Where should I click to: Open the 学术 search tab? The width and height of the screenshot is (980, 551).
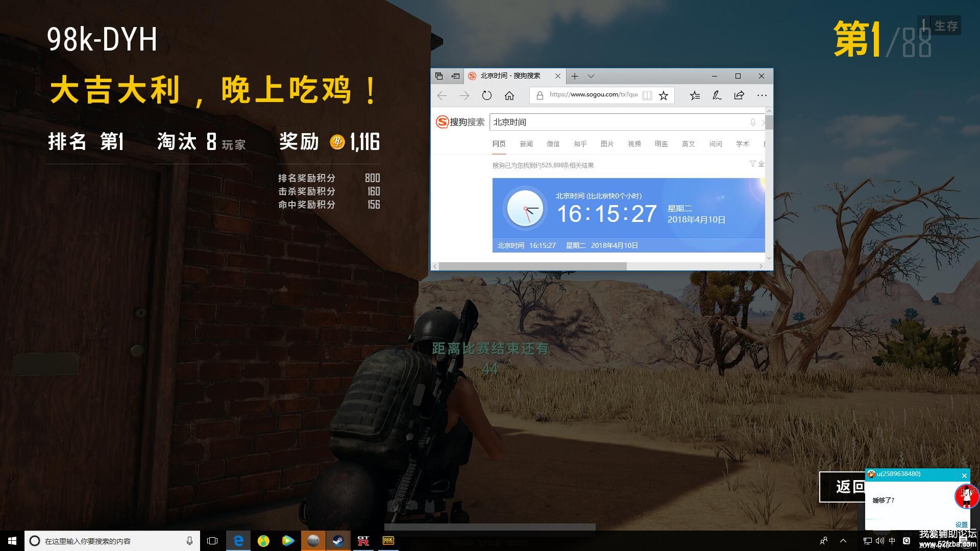(743, 144)
